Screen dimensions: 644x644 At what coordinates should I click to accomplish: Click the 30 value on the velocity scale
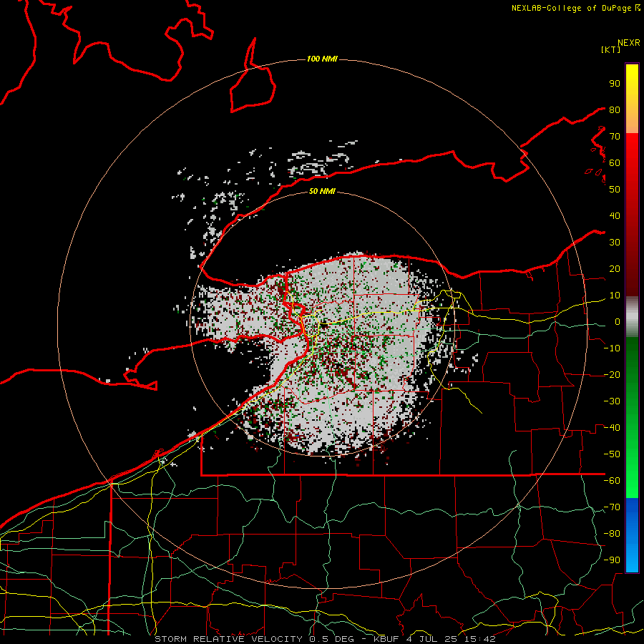coord(615,243)
